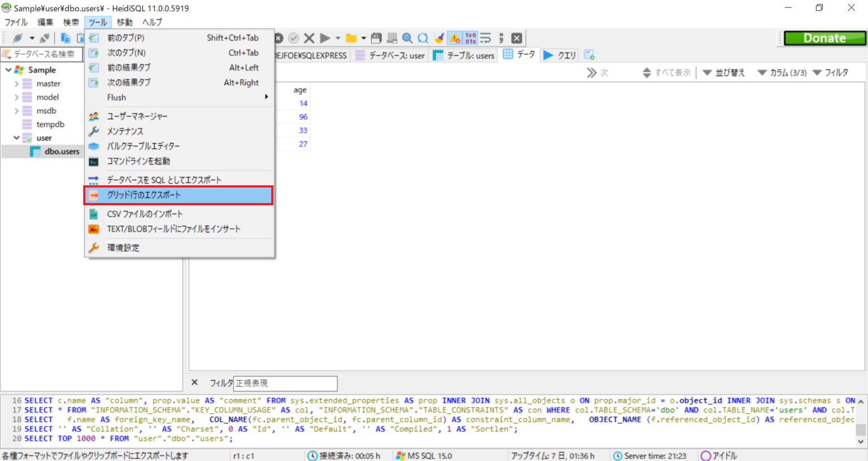Activate the search magnifier icon
Viewport: 868px width, 461px height.
(407, 38)
